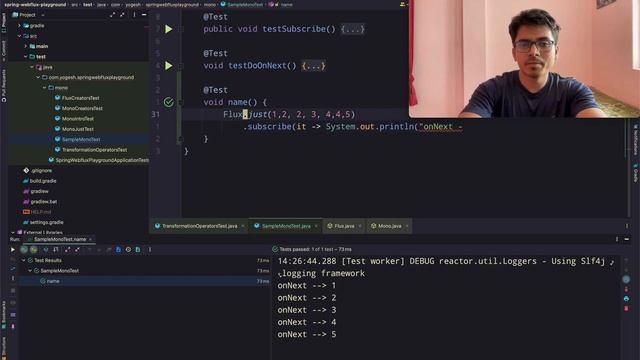640x360 pixels.
Task: Click spring-webflux-playground breadcrumb
Action: pos(35,4)
